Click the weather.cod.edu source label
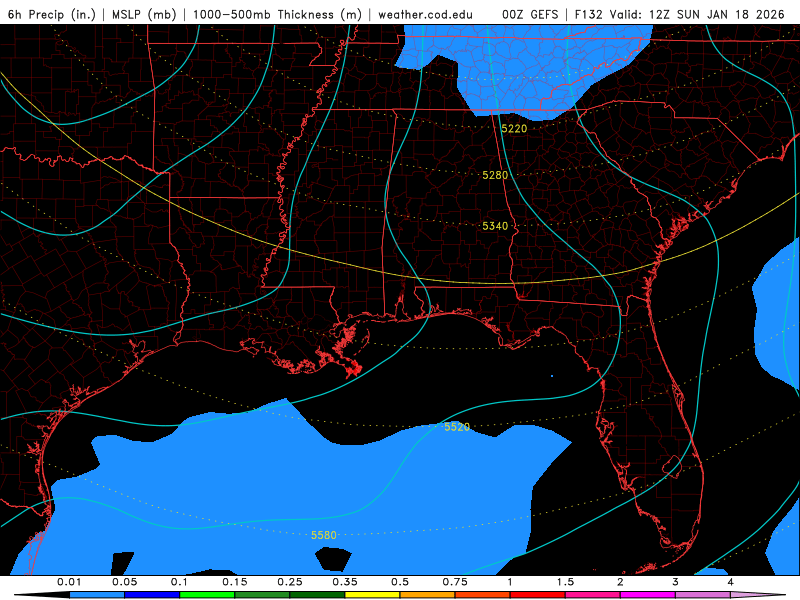Screen dimensions: 800x600 click(x=425, y=14)
